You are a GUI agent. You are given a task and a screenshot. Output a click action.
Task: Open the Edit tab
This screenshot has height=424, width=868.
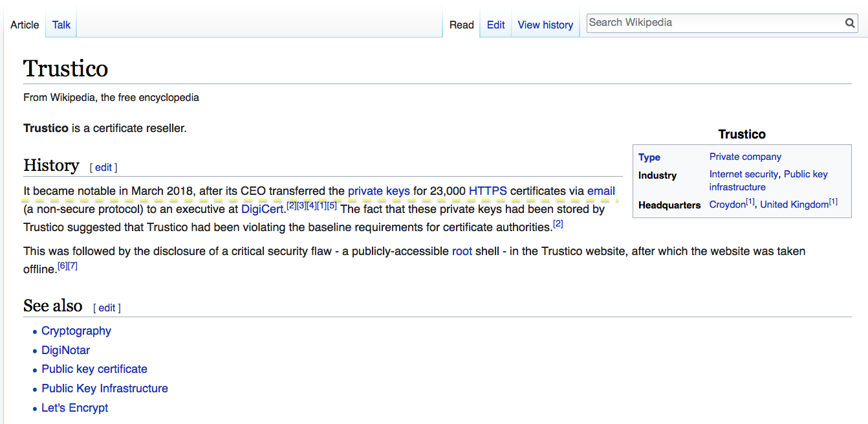(x=496, y=25)
